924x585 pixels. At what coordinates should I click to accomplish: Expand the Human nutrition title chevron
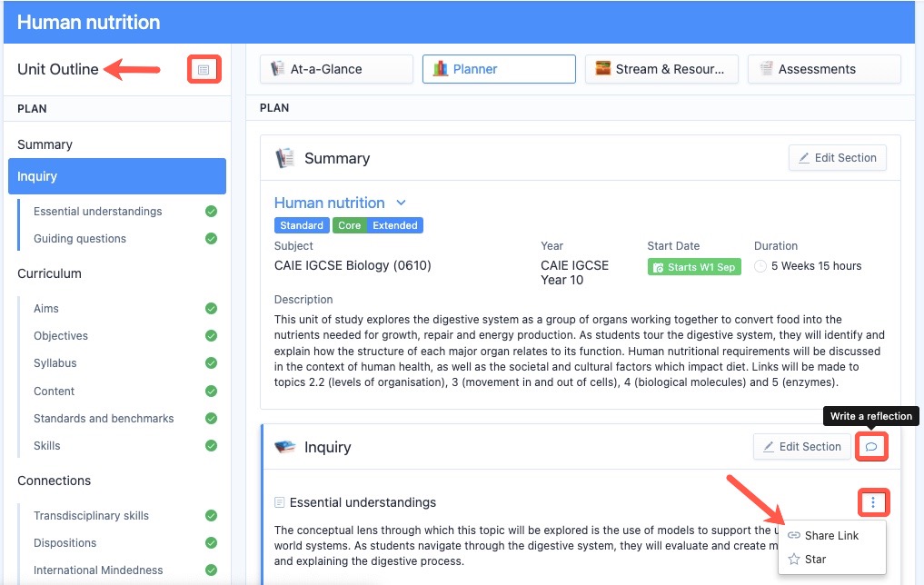coord(402,203)
